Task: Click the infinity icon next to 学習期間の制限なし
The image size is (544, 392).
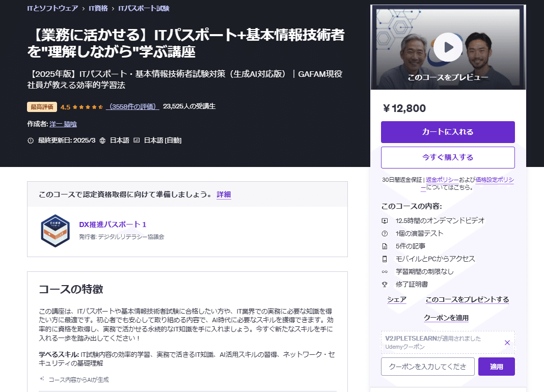Action: 385,271
